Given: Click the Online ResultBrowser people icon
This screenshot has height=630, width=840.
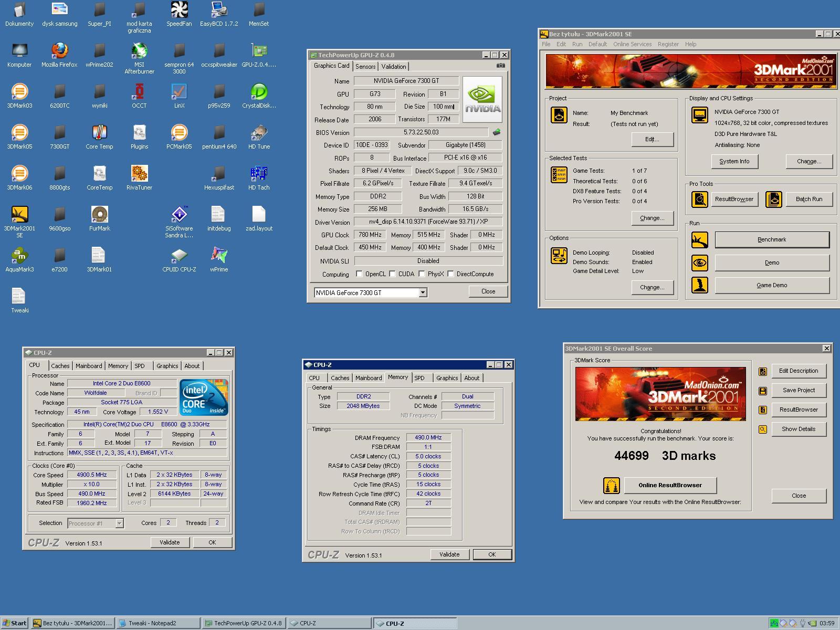Looking at the screenshot, I should 611,486.
